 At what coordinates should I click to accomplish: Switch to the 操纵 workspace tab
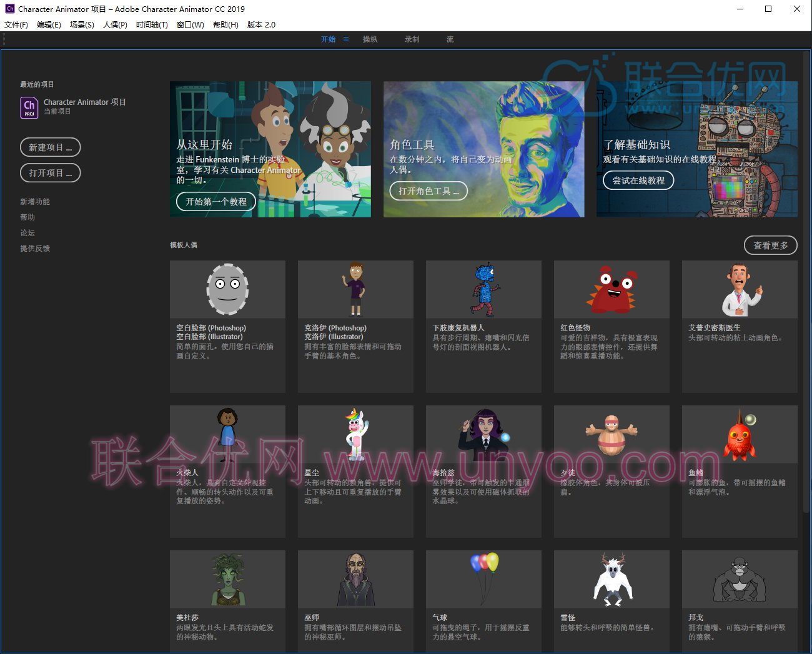(370, 39)
